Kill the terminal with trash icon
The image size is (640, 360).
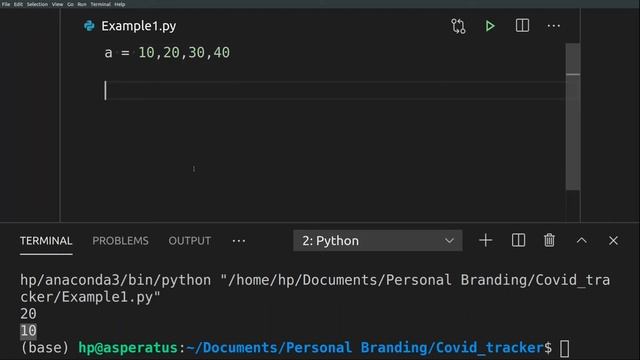(x=549, y=240)
